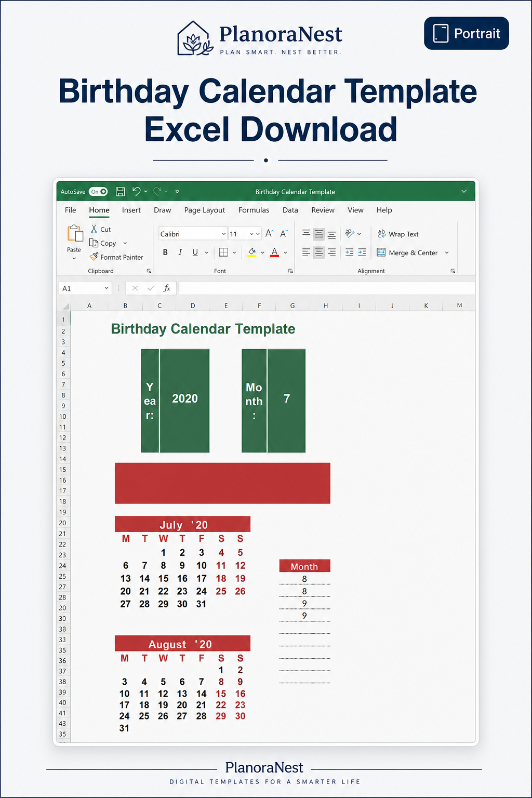Select the green 2020 year cell
Screen dimensions: 532x798
(185, 401)
